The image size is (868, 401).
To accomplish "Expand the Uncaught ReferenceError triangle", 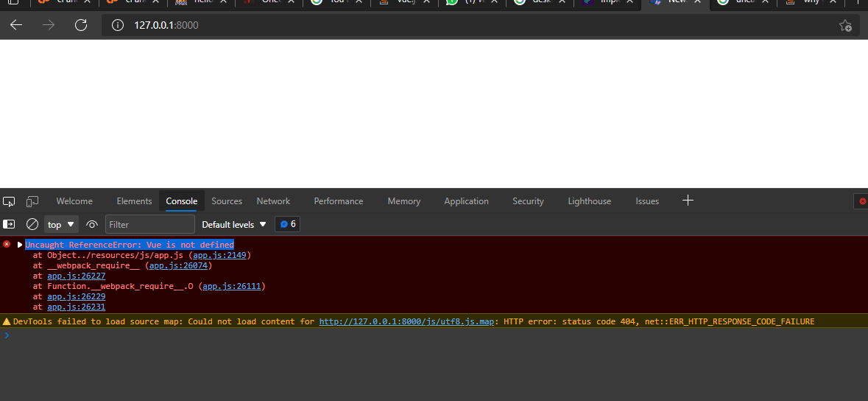I will point(20,245).
